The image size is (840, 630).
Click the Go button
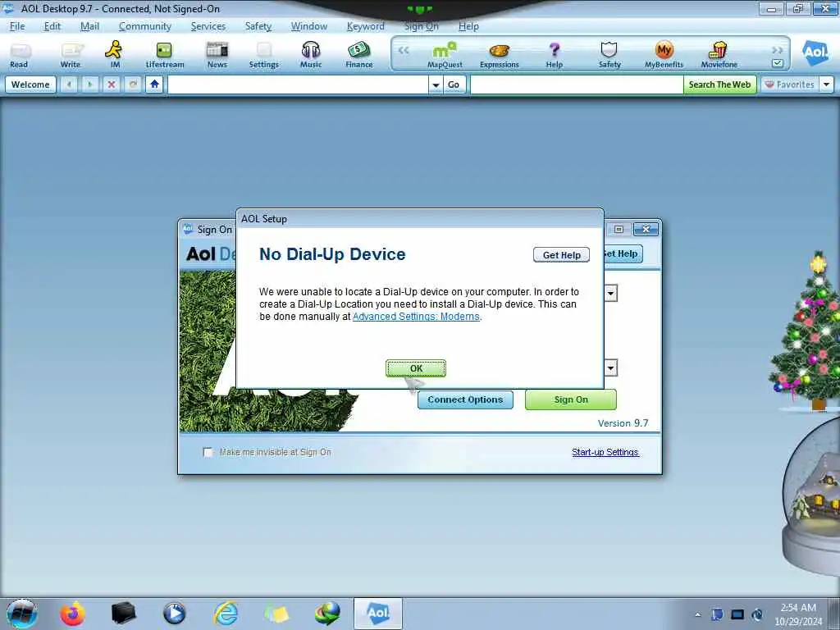pos(453,84)
